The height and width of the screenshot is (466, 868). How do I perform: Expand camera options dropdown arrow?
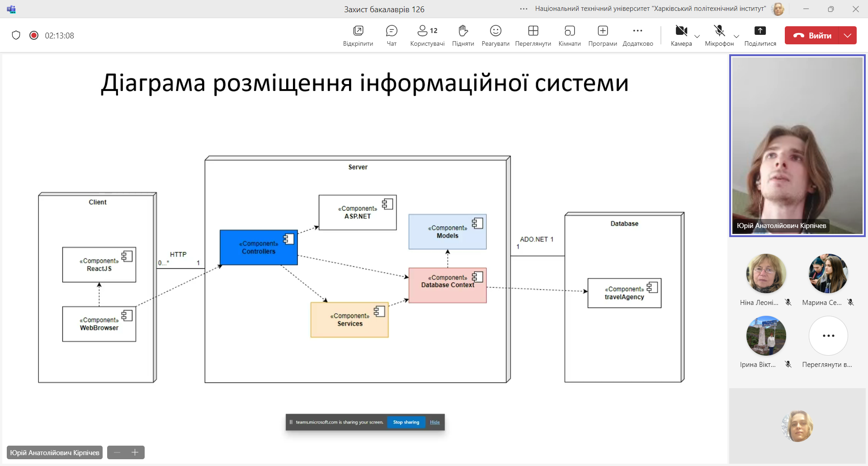click(x=697, y=37)
